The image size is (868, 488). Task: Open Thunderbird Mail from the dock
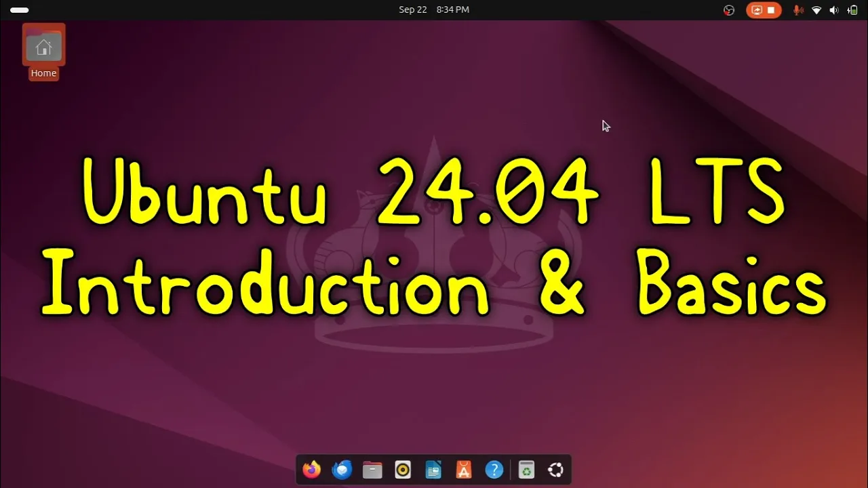[x=342, y=470]
